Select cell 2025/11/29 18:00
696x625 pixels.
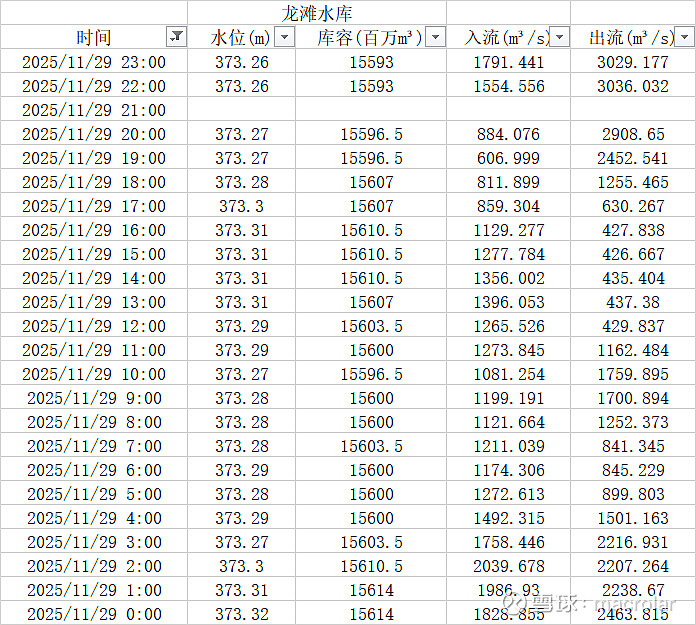(94, 181)
